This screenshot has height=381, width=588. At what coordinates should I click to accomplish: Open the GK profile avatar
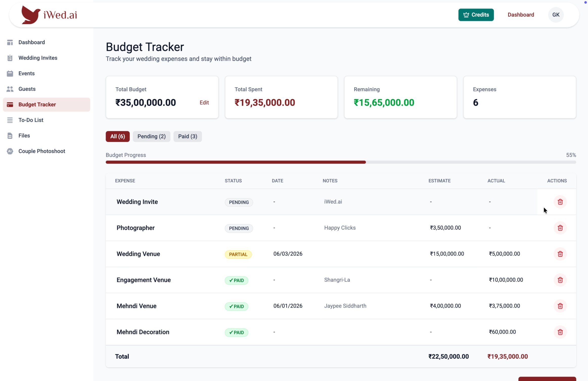coord(556,14)
